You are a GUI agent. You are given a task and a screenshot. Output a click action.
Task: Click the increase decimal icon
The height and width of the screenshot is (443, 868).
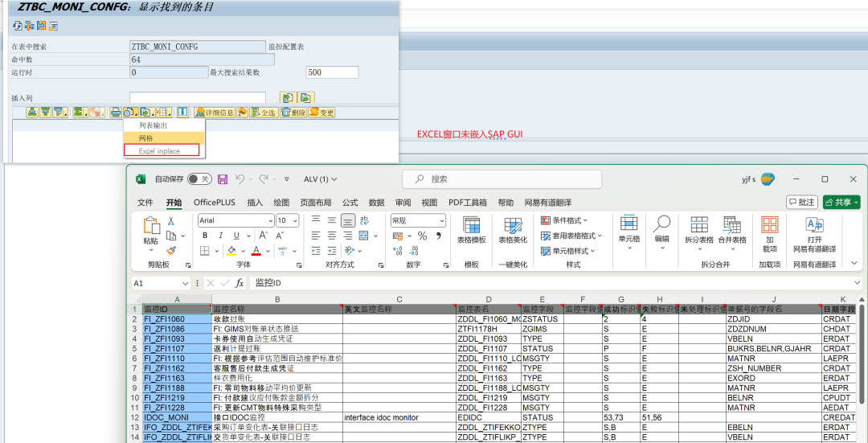click(398, 251)
